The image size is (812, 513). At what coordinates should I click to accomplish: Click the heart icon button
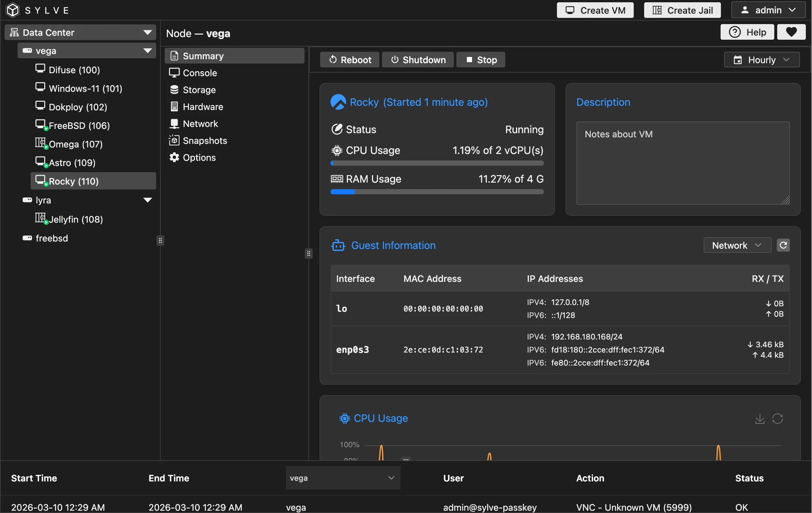[x=791, y=32]
